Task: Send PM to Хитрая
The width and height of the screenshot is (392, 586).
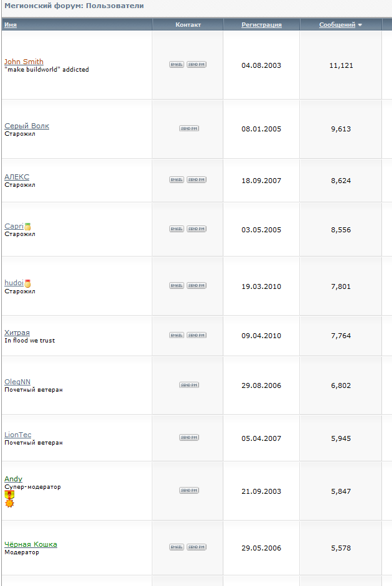Action: tap(197, 335)
